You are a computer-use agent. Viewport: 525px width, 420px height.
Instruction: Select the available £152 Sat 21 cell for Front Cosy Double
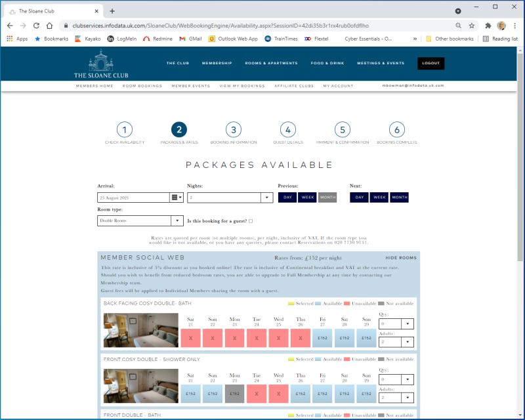tap(190, 393)
